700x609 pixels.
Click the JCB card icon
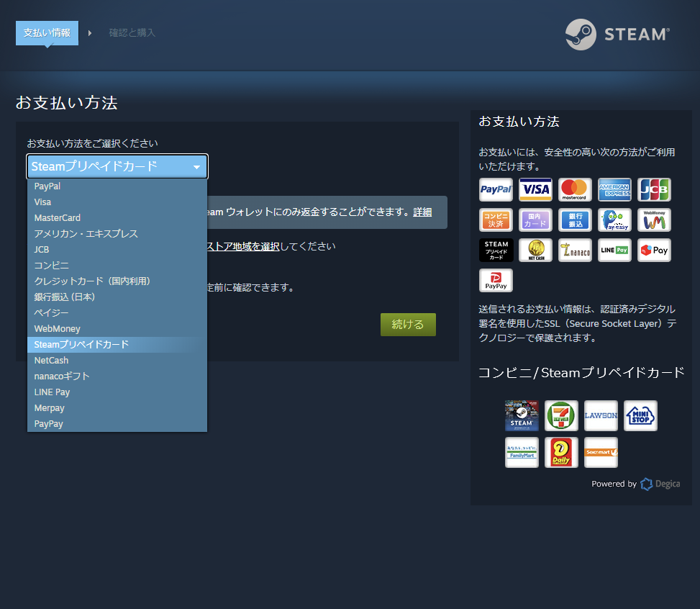(x=654, y=189)
